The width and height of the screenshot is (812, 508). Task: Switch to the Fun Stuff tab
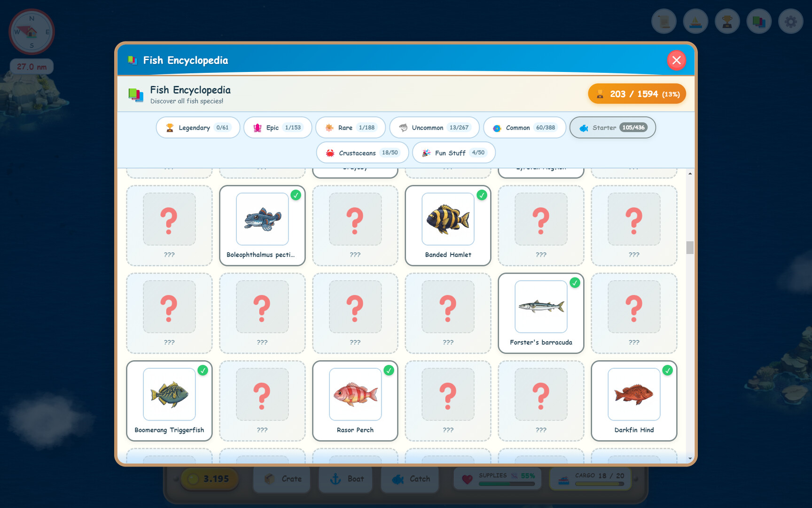453,152
